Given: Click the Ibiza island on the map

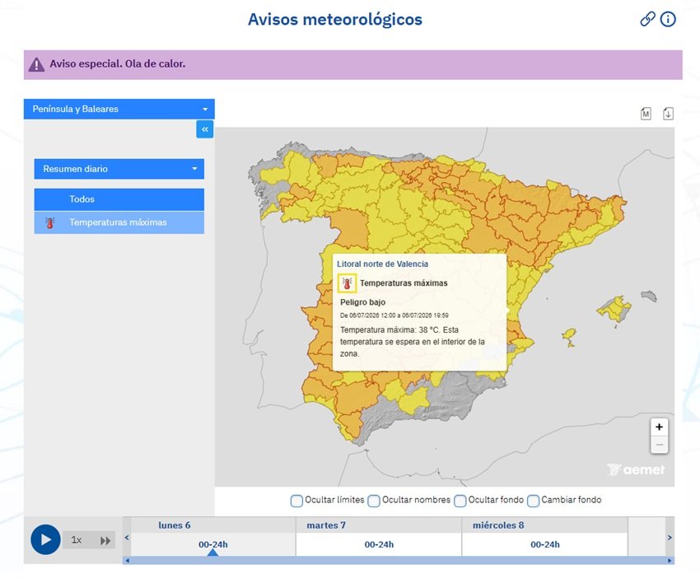Looking at the screenshot, I should tap(569, 335).
